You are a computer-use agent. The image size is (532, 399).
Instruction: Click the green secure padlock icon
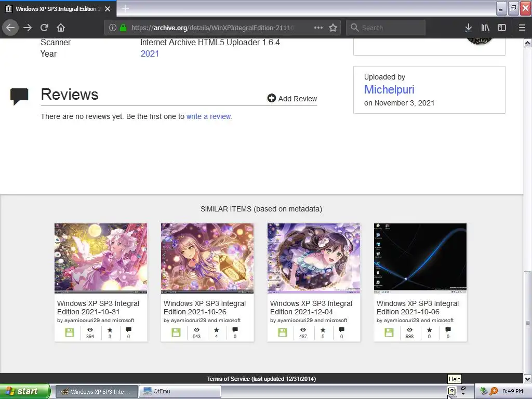pyautogui.click(x=123, y=28)
